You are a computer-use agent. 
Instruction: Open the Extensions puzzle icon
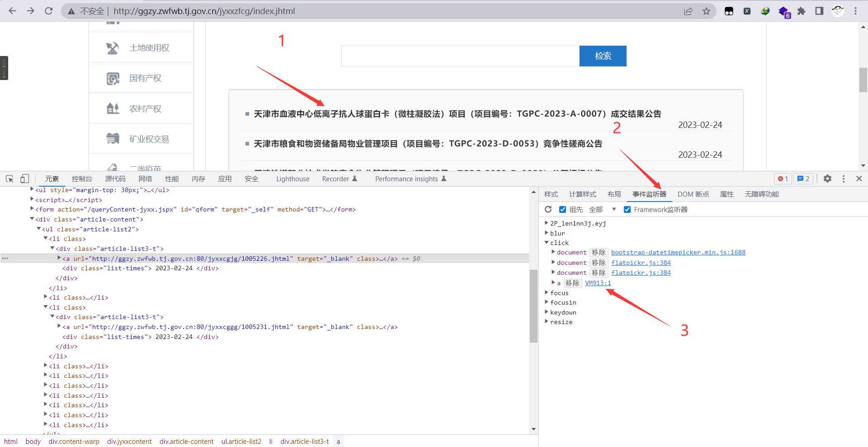tap(801, 11)
